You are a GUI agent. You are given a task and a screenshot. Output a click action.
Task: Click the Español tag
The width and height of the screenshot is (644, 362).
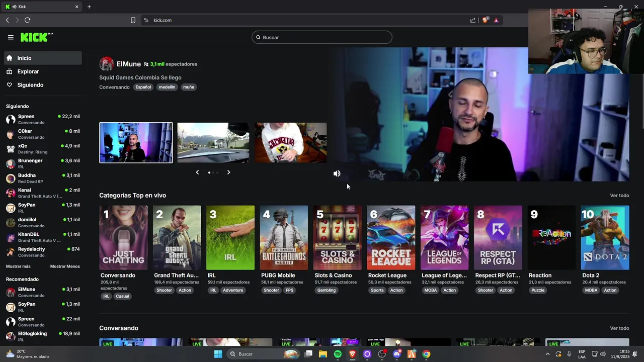(143, 87)
